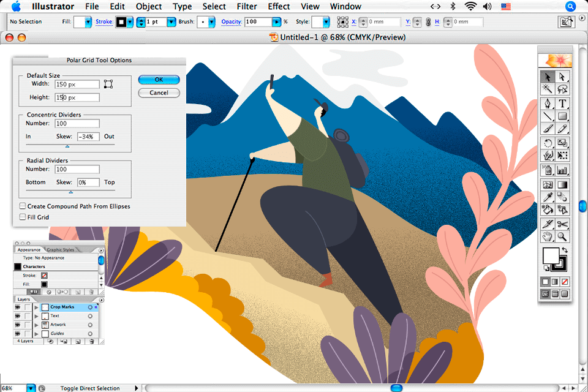
Task: Open the Brush dropdown in options bar
Action: point(210,21)
